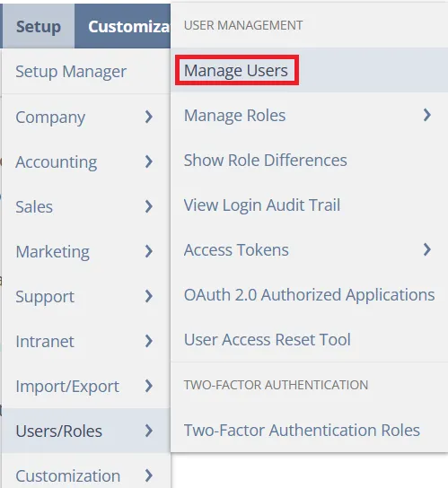Expand Manage Roles submenu arrow
Screen dimensions: 448x488
427,115
